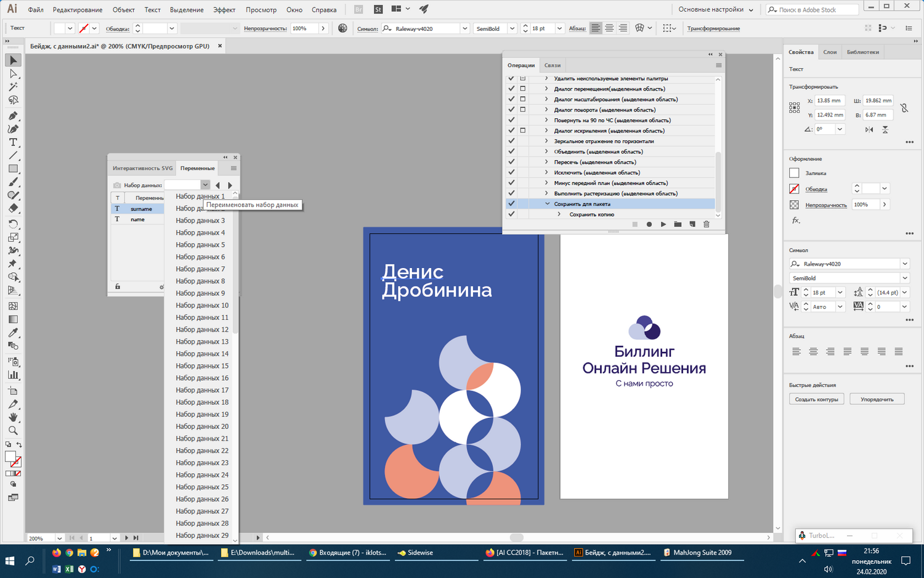Select Набор данных 5 from list
This screenshot has height=578, width=924.
[200, 245]
